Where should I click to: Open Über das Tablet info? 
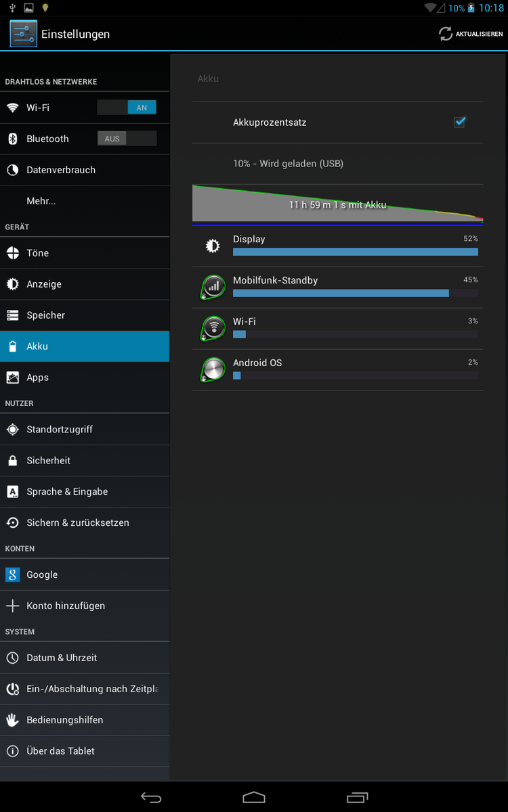[x=60, y=751]
